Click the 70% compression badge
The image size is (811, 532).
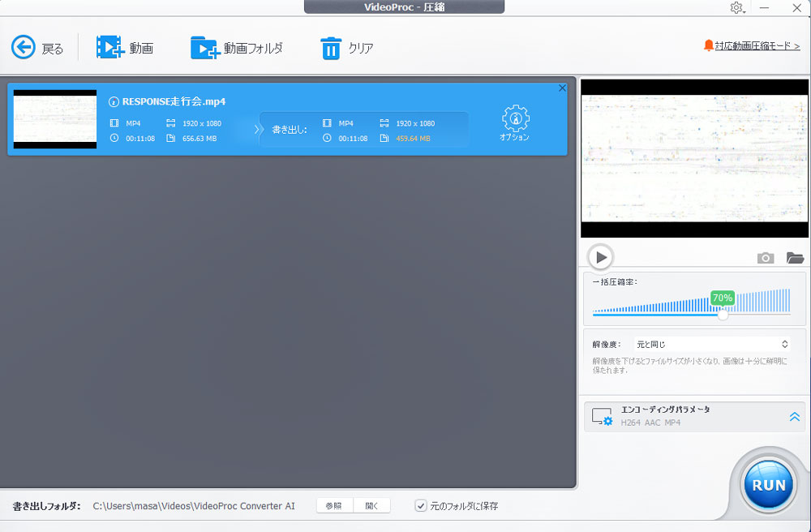point(722,298)
